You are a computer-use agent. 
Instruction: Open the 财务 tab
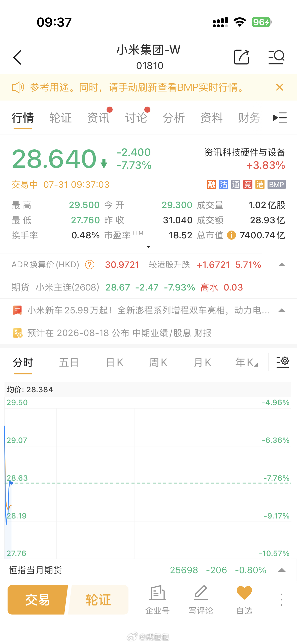pos(249,118)
